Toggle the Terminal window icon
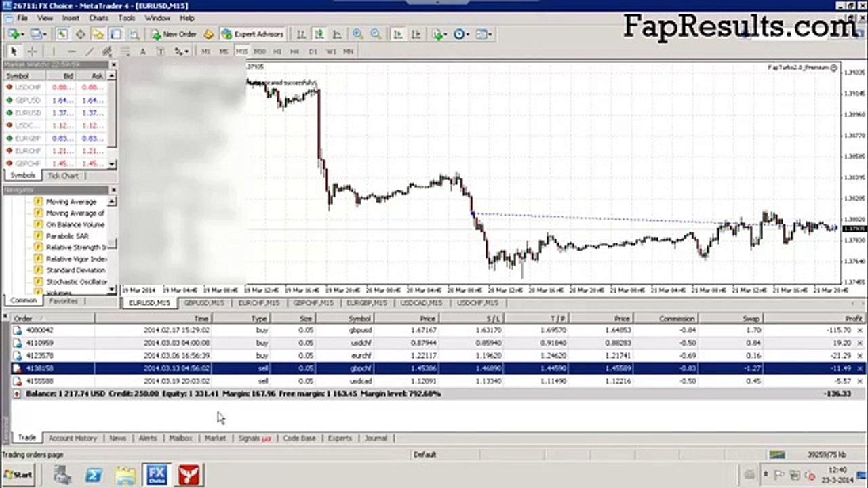Viewport: 868px width, 488px height. click(x=116, y=34)
